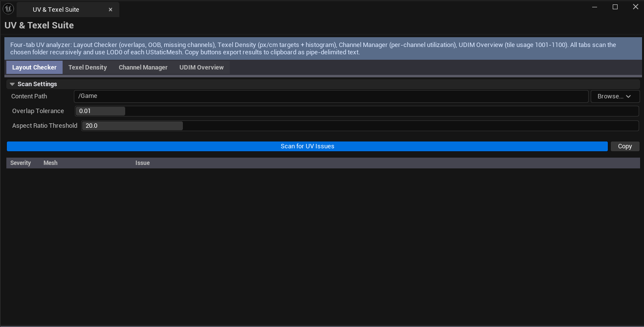
Task: Click Scan for UV Issues button
Action: tap(308, 146)
